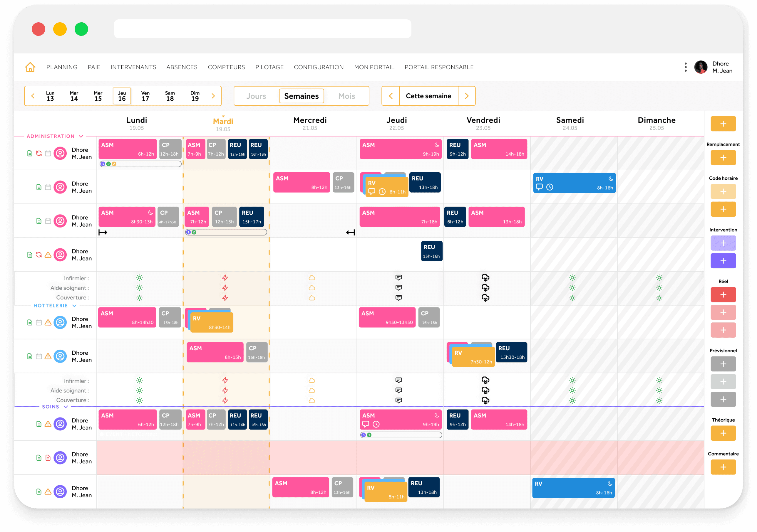Viewport: 757px width, 532px height.
Task: Open the ABSENCES menu
Action: (x=182, y=67)
